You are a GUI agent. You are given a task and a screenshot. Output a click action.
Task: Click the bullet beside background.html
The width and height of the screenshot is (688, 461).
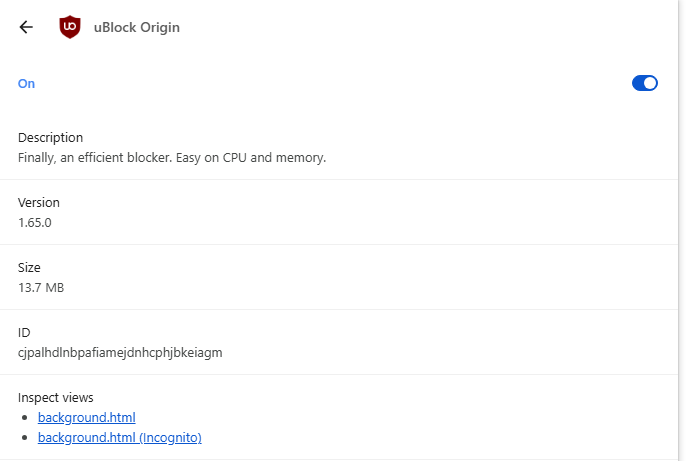(x=25, y=418)
